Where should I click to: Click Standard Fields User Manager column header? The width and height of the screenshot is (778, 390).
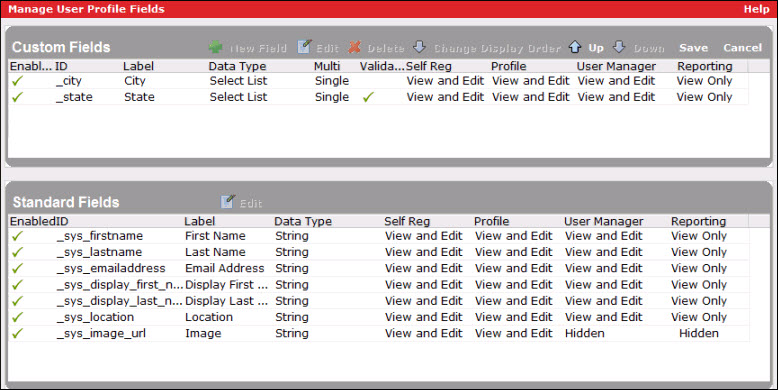point(603,221)
